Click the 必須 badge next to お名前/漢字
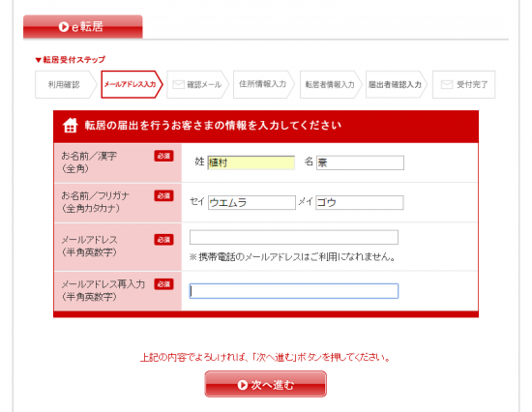The image size is (532, 412). [x=163, y=156]
